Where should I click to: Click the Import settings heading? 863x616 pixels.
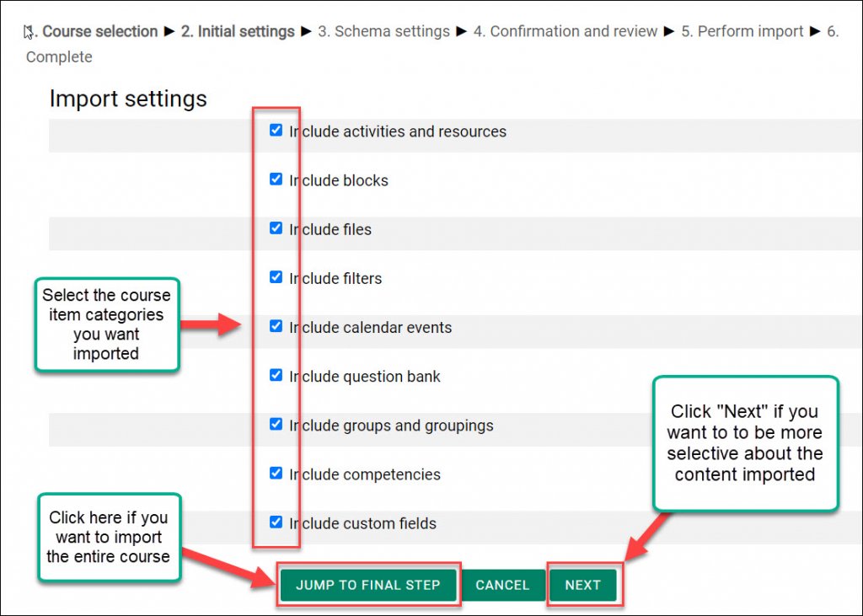pyautogui.click(x=128, y=99)
